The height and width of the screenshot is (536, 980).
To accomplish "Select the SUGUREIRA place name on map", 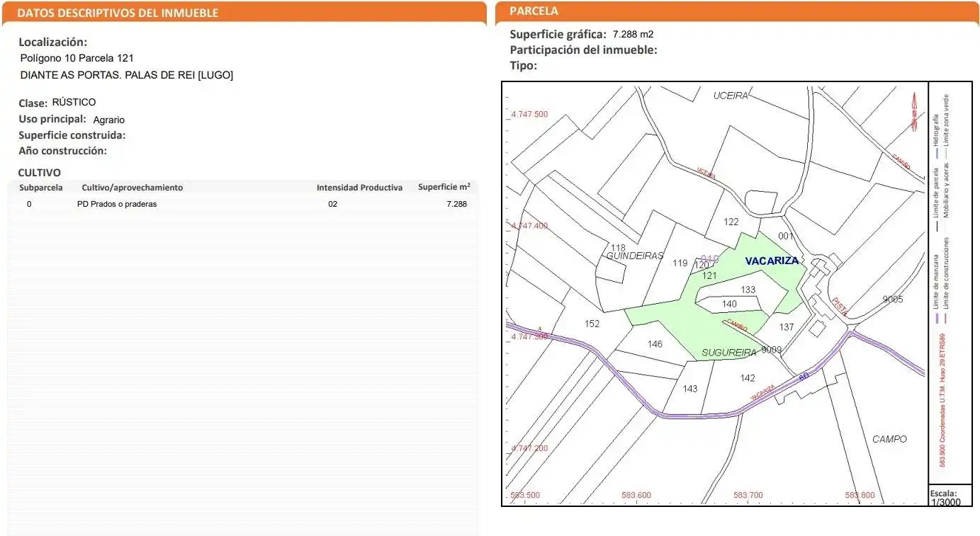I will point(730,352).
